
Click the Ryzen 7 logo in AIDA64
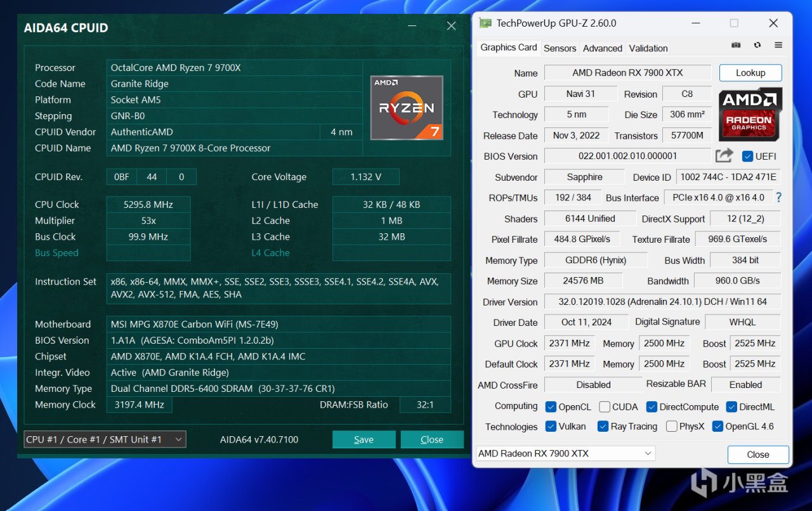click(x=407, y=108)
